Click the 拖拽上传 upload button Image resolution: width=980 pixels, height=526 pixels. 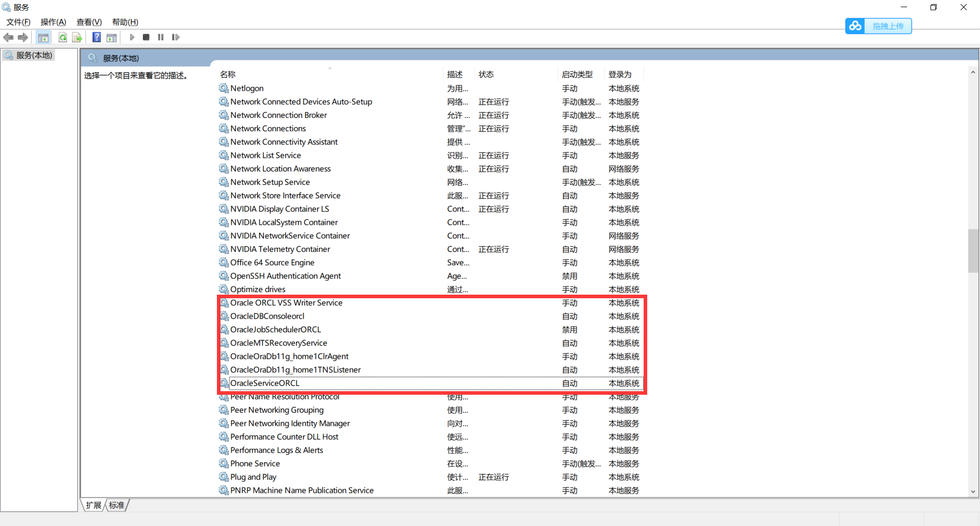[888, 26]
